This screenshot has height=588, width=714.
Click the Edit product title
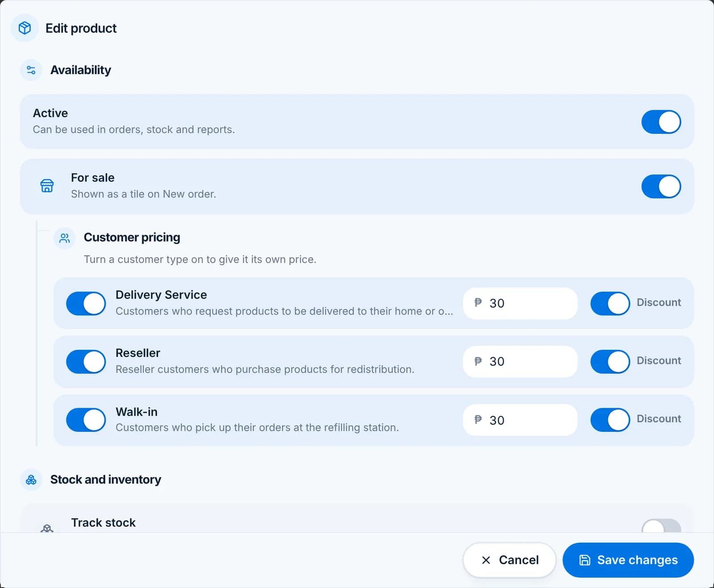point(81,28)
